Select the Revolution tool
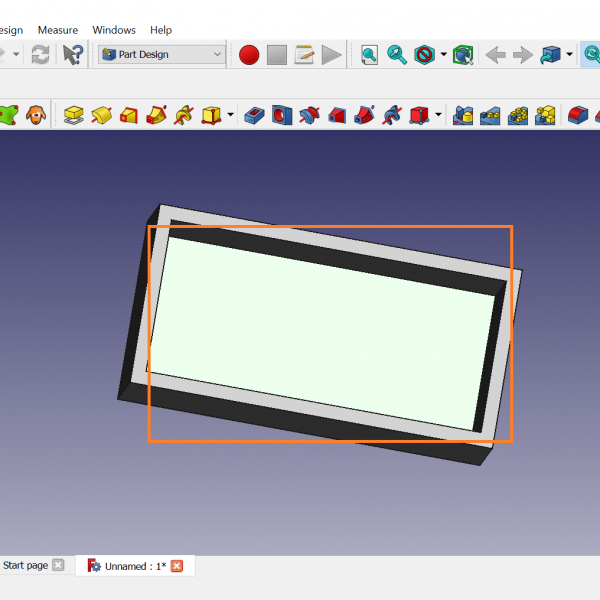The width and height of the screenshot is (600, 600). 101,115
